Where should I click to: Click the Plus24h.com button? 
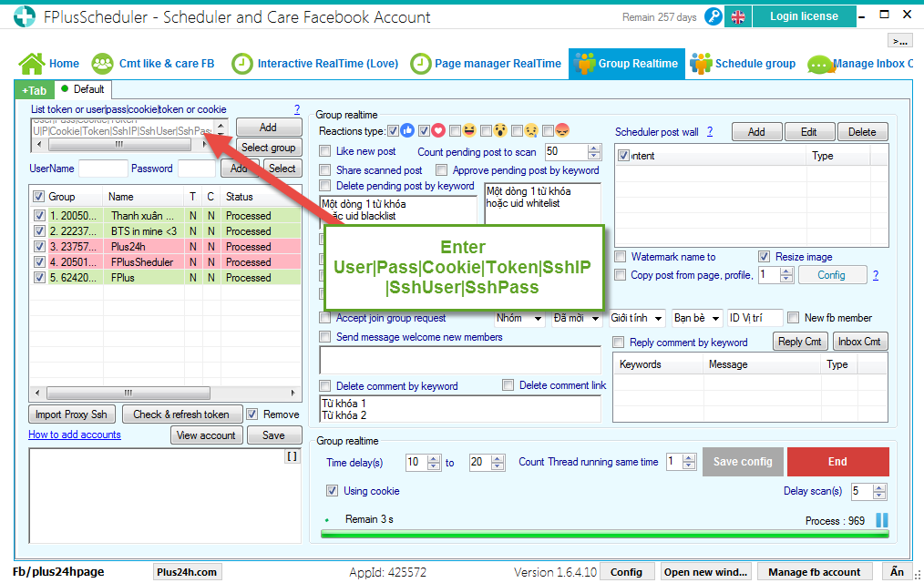point(187,572)
